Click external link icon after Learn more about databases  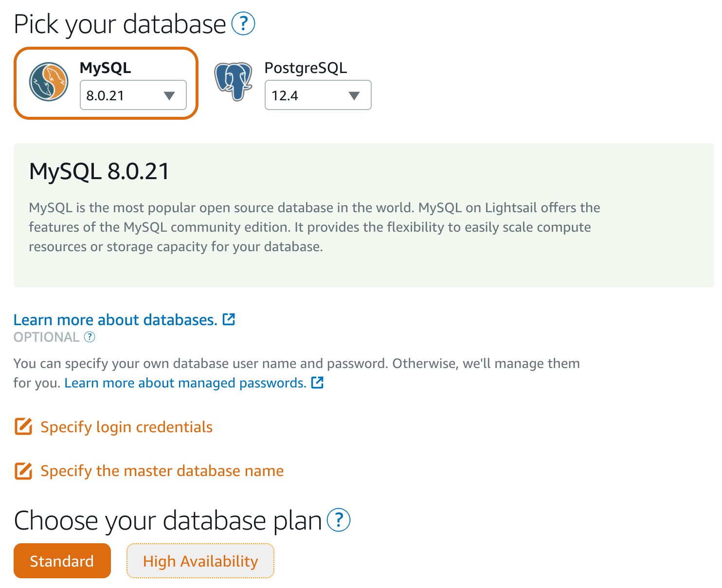(x=229, y=319)
